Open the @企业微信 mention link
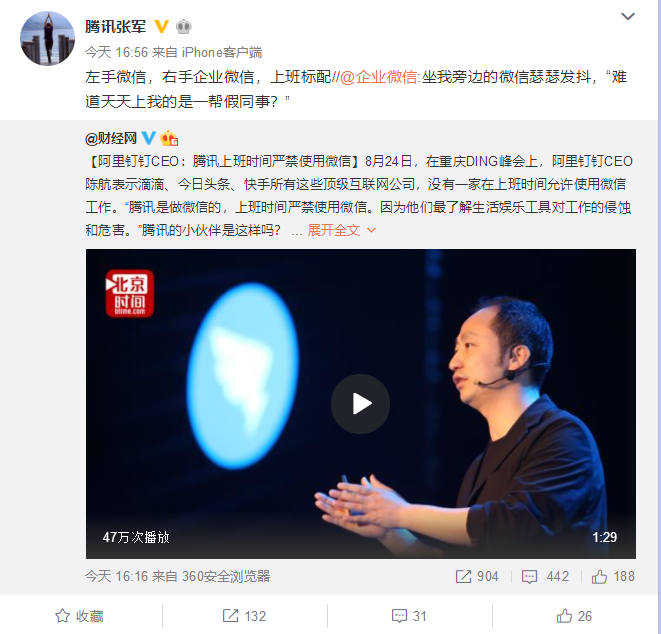661x634 pixels. click(x=379, y=77)
